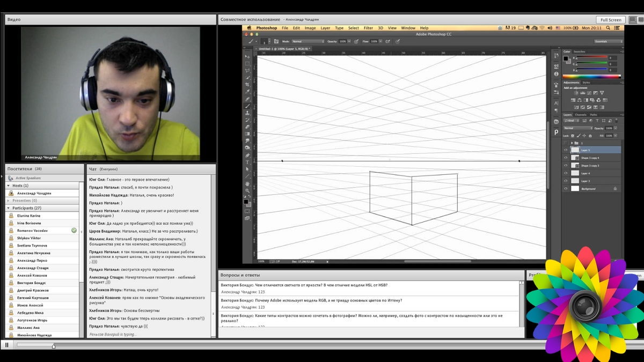Pause the recording playback
644x362 pixels.
point(6,345)
